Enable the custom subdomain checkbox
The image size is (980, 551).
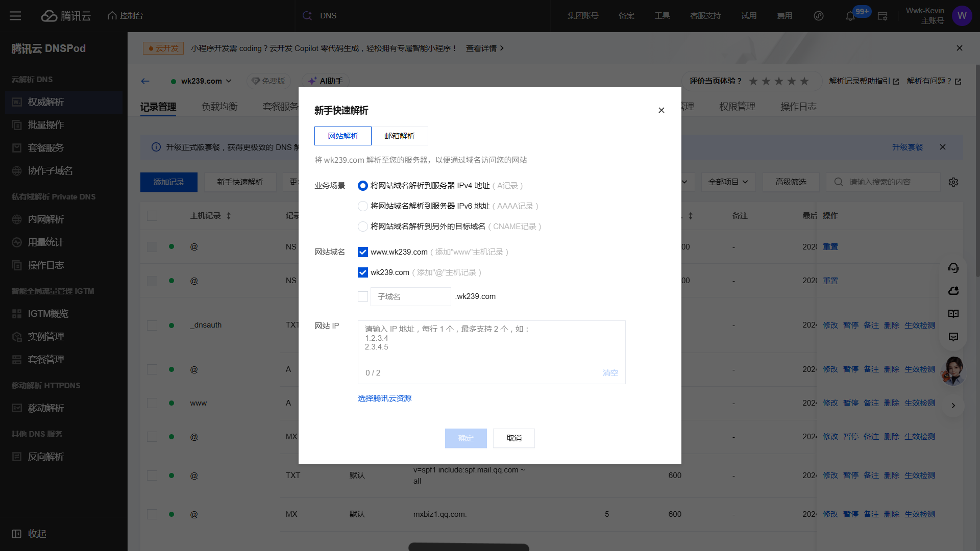[x=363, y=296]
